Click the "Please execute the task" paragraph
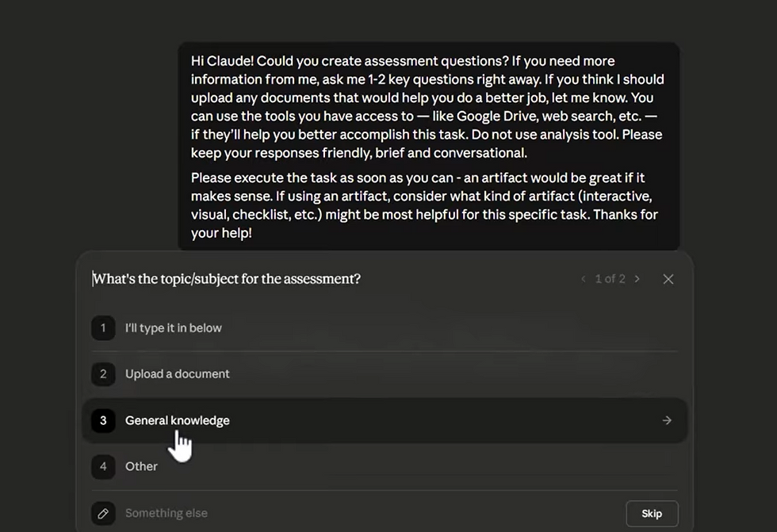Screen dimensions: 777x532 tap(424, 205)
